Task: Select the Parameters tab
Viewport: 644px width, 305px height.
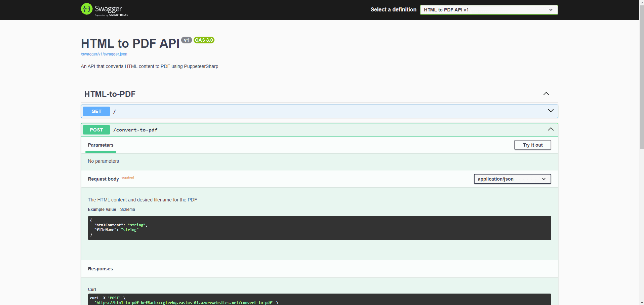Action: tap(100, 145)
